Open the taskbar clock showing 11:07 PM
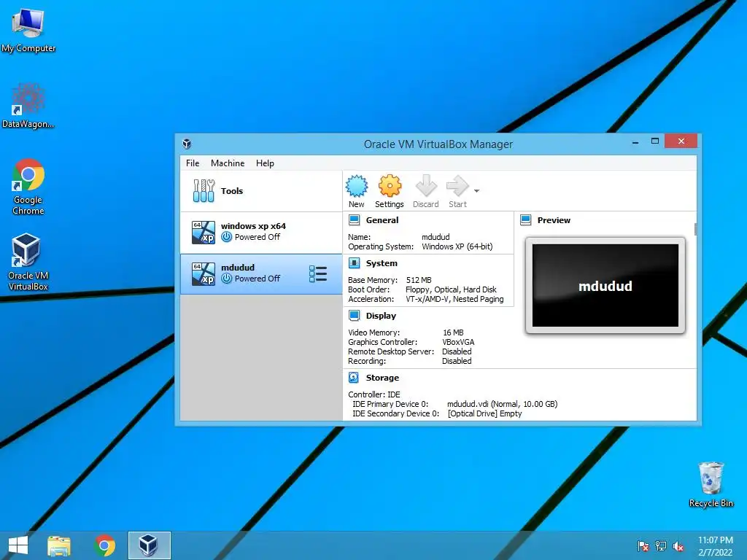Screen dimensions: 747x560 click(x=716, y=545)
